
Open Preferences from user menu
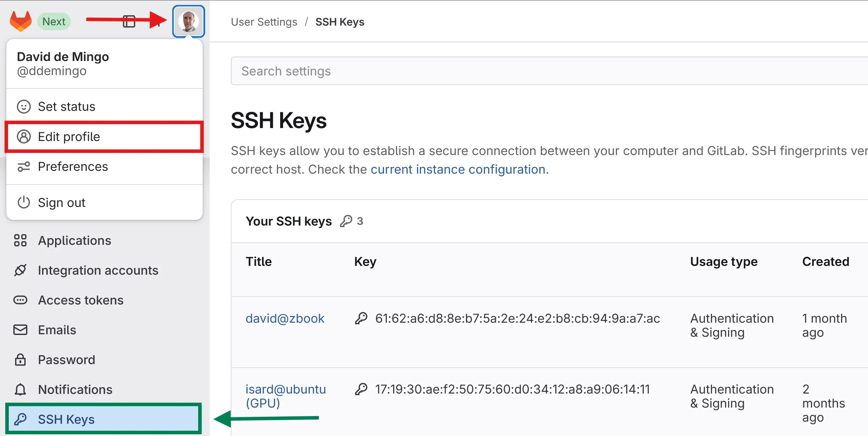(73, 167)
